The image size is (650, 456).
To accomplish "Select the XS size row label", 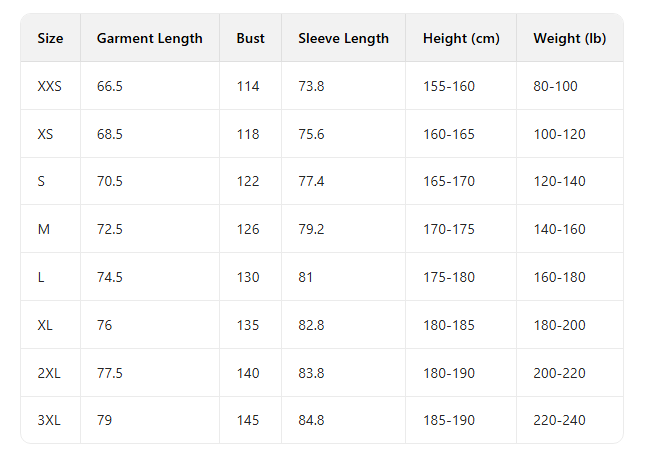I will [x=47, y=134].
